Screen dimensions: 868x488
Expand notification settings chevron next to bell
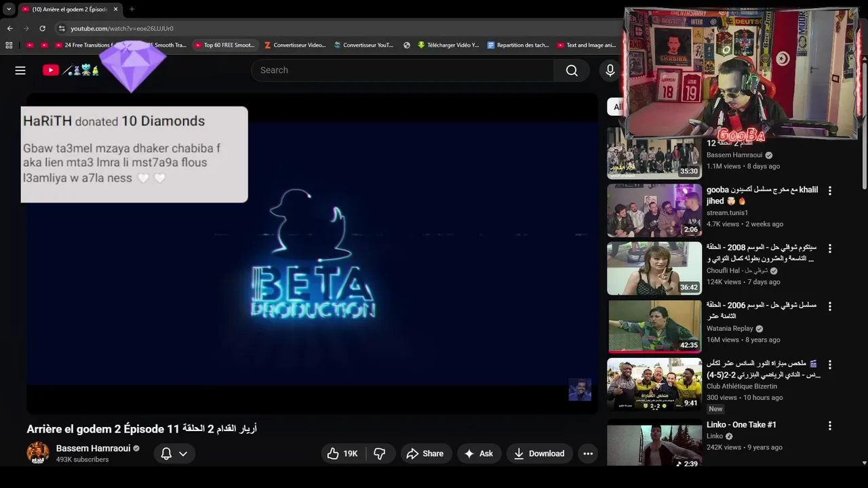(x=183, y=453)
